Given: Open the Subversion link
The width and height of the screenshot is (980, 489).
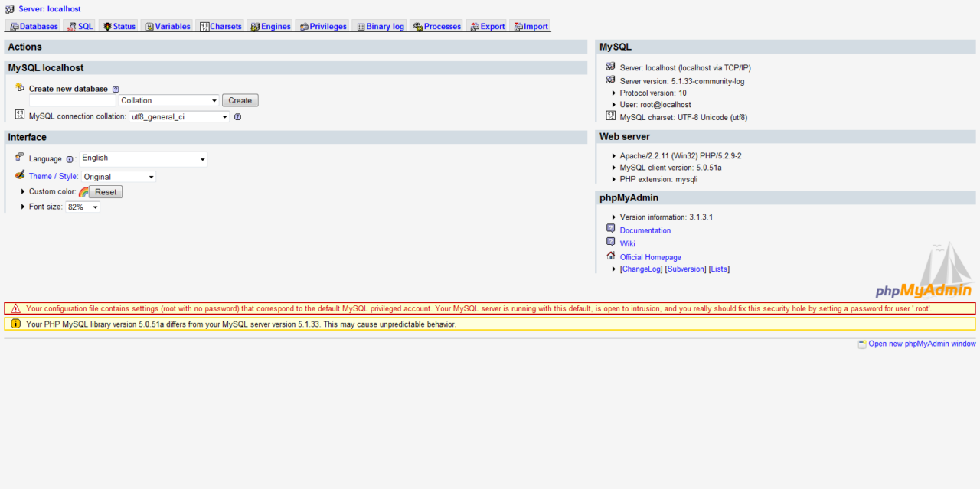Looking at the screenshot, I should (x=686, y=269).
